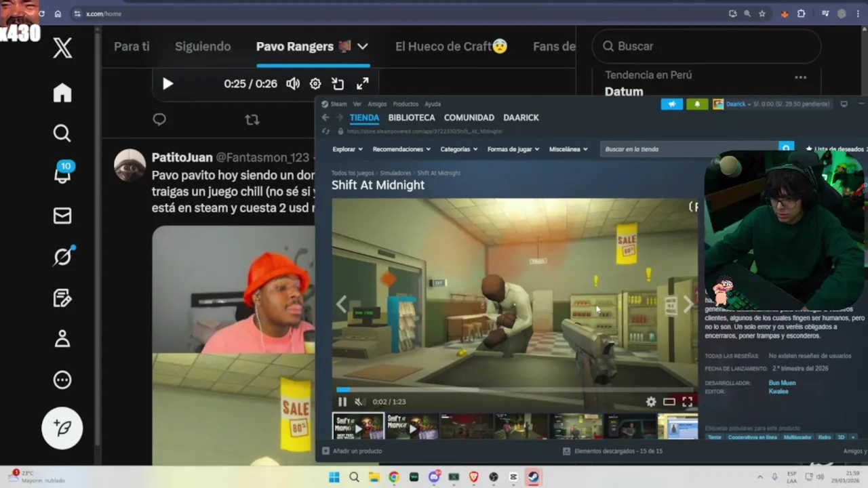
Task: Make the Steam trailer fullscreen
Action: pos(687,402)
